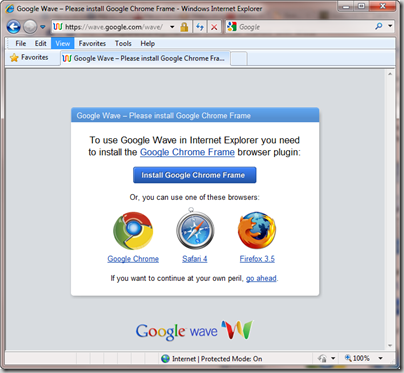
Task: Click the magnifier search button
Action: click(x=379, y=26)
